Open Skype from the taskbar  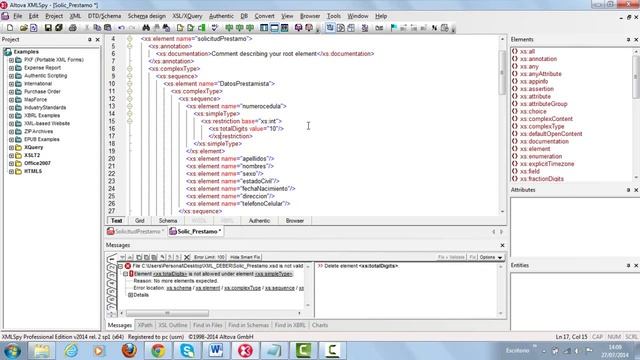click(187, 350)
